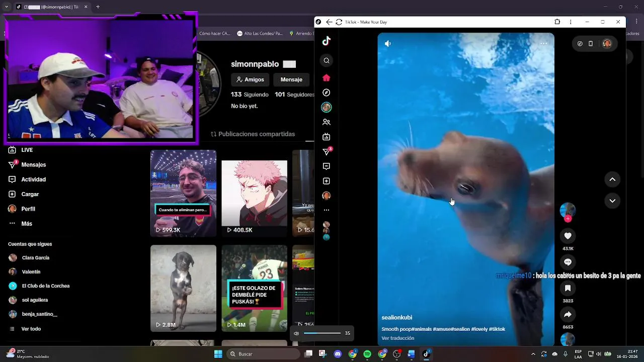Open the standing dog video with 2.8M views
Screen dimensions: 644x362
183,289
